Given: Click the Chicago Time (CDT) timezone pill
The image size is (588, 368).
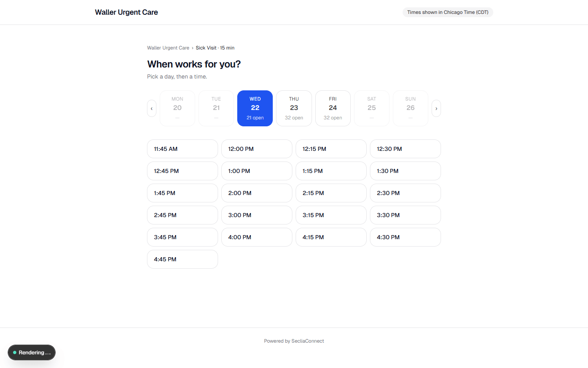Looking at the screenshot, I should (x=448, y=12).
